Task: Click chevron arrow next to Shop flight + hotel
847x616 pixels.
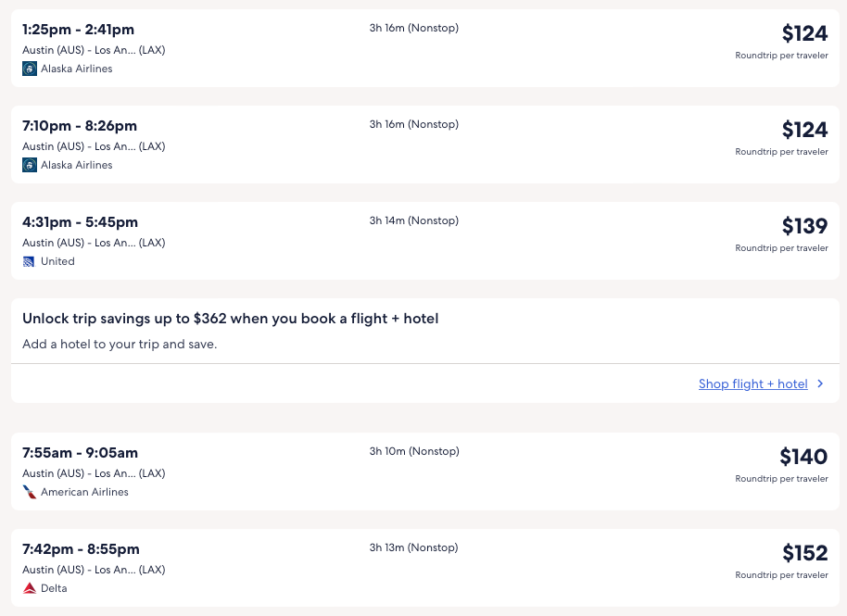Action: pos(820,384)
